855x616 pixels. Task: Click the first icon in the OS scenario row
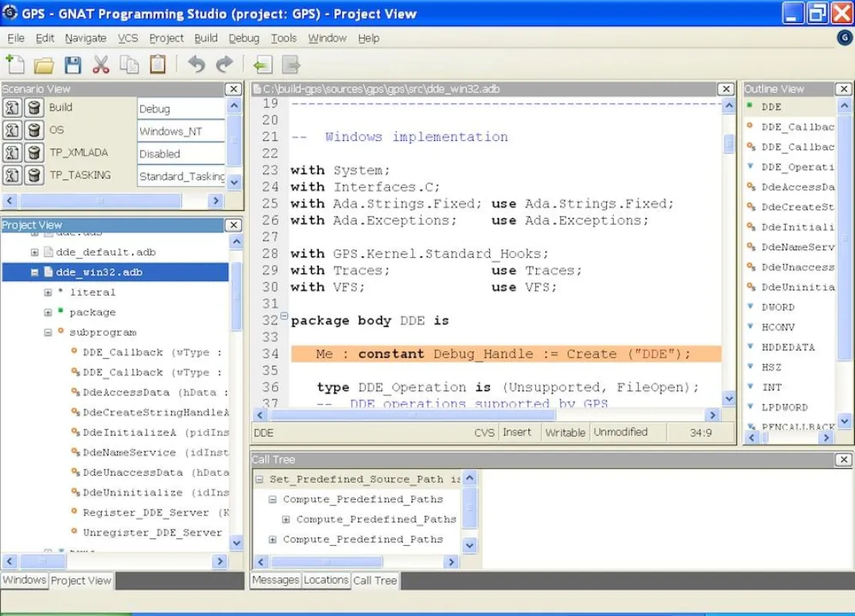(x=12, y=130)
